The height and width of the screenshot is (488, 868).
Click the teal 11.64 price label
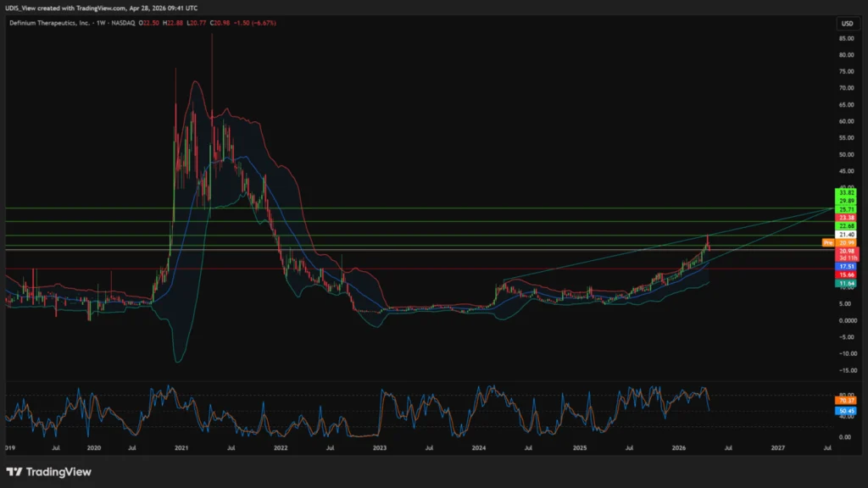pos(847,283)
